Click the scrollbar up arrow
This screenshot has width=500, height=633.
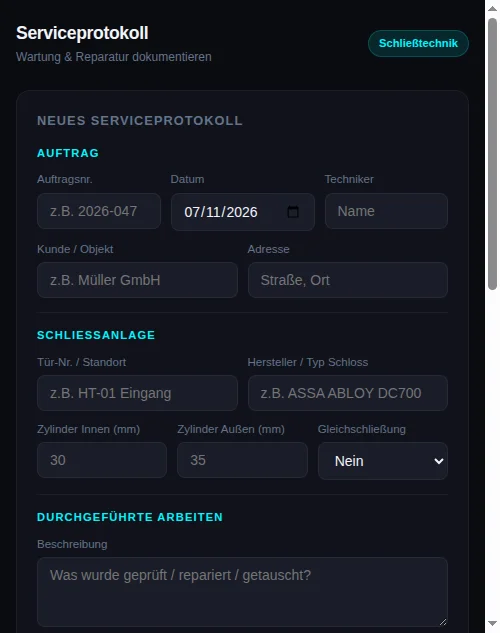492,8
